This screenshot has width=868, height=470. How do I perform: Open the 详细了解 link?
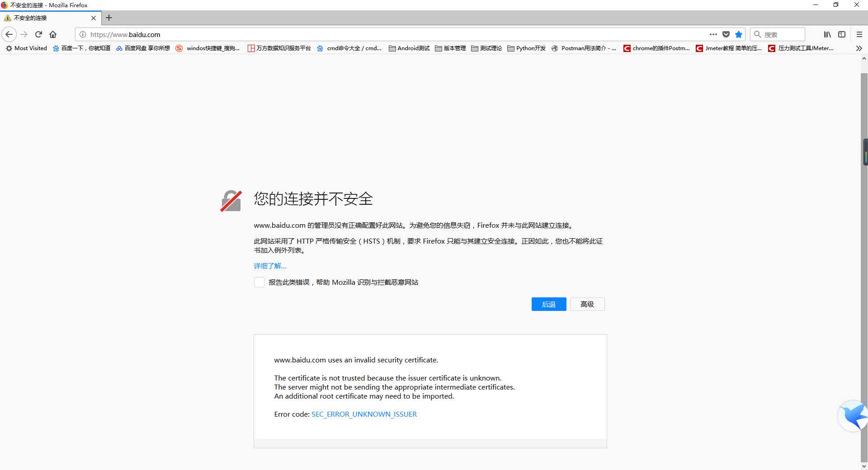click(269, 266)
